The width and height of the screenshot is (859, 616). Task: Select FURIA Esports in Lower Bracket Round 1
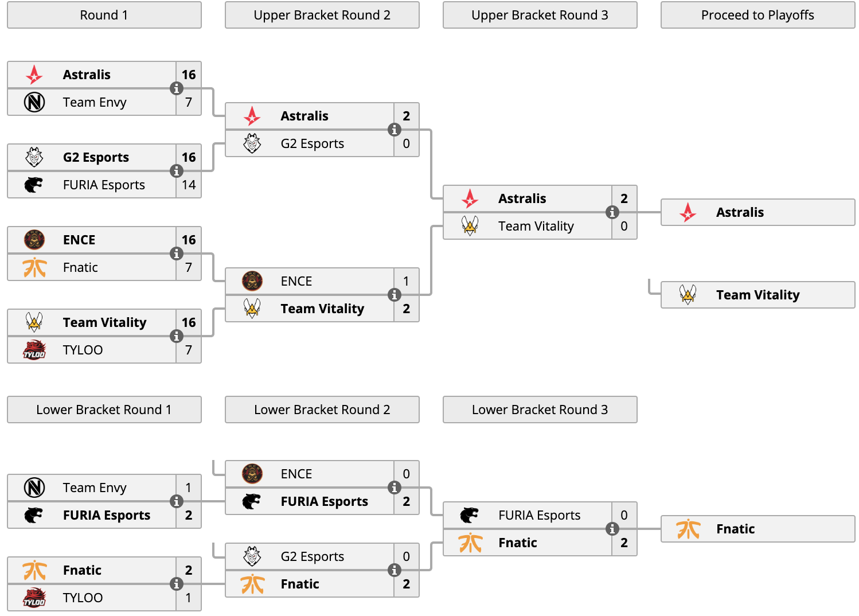pos(92,515)
